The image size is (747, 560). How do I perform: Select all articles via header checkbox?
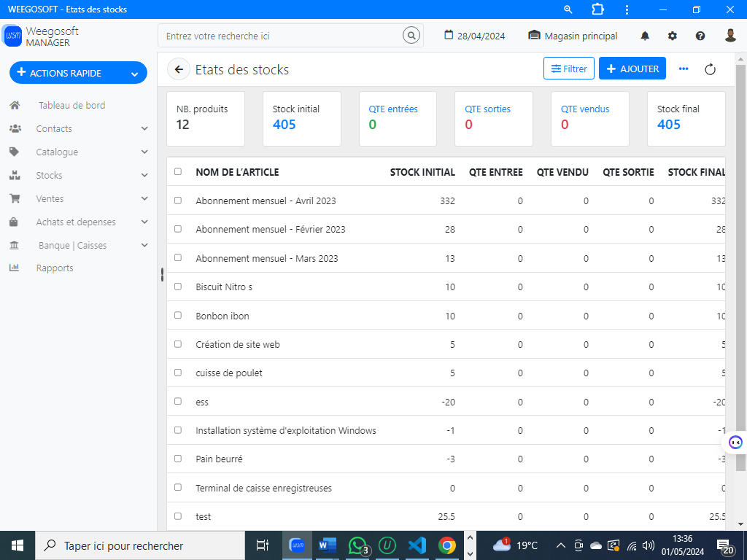pos(178,171)
